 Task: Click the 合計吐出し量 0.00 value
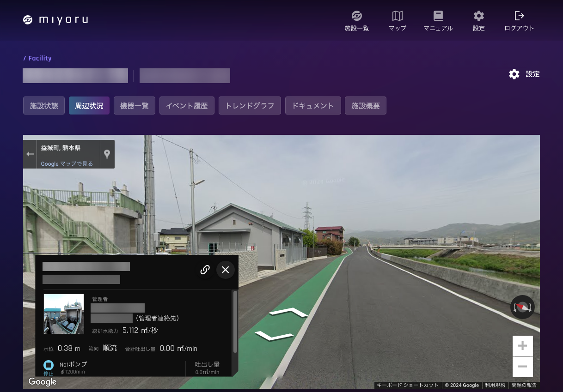coord(178,348)
